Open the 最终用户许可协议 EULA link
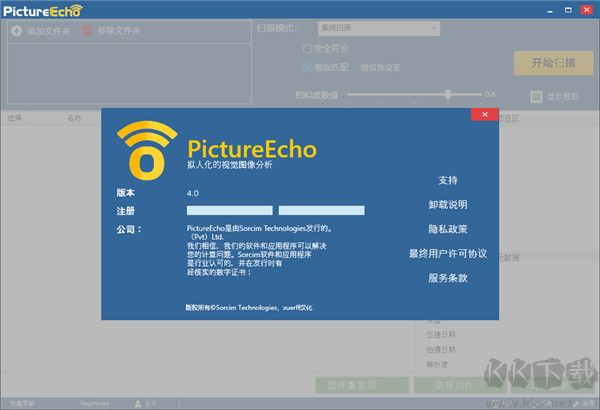Screen dimensions: 600x410 pyautogui.click(x=448, y=253)
